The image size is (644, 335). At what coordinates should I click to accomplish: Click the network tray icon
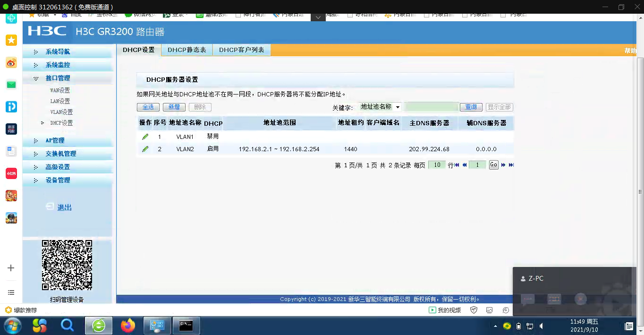coord(530,326)
